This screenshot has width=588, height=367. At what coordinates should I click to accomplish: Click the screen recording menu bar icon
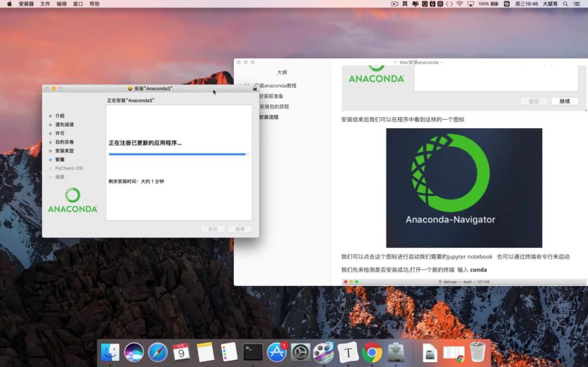[394, 3]
